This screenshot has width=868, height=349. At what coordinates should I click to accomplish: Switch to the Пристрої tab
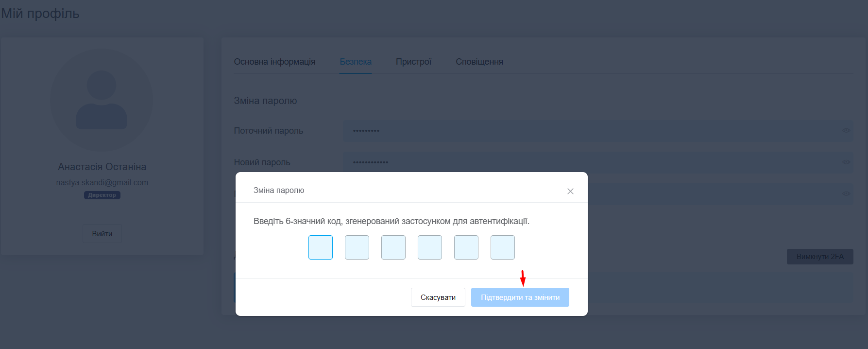[413, 62]
